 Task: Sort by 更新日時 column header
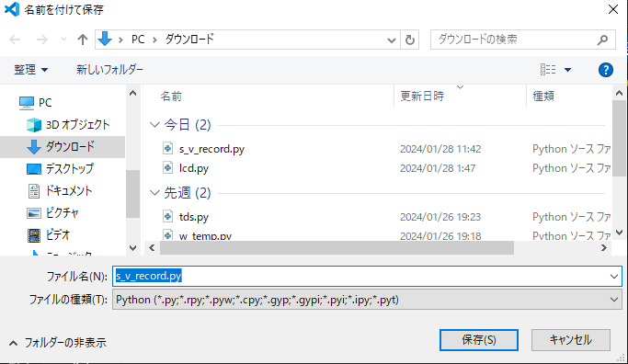click(422, 97)
